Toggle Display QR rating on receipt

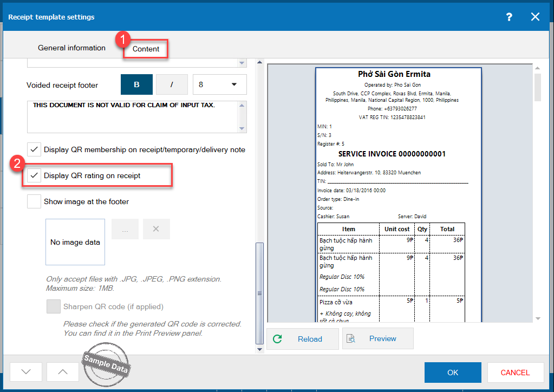point(35,175)
